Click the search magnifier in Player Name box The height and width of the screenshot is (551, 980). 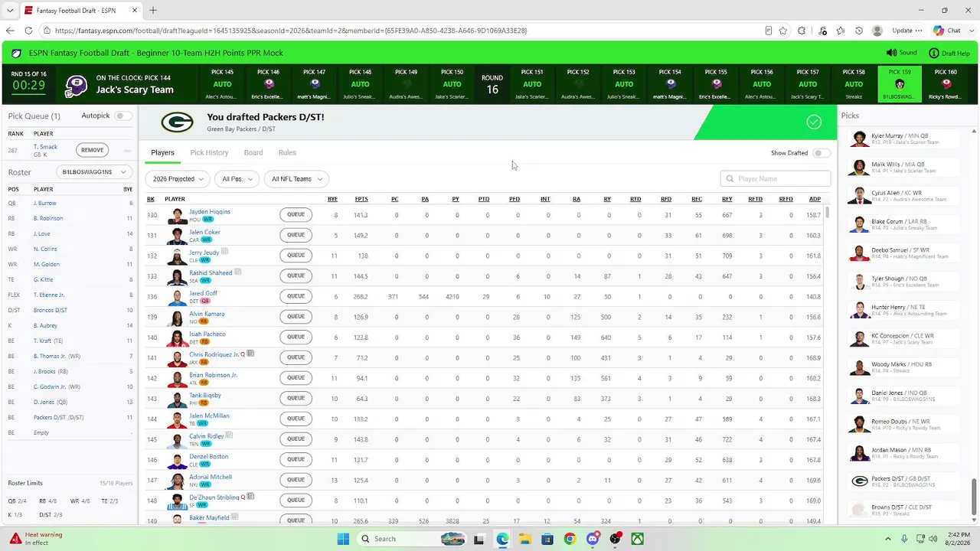pyautogui.click(x=730, y=178)
